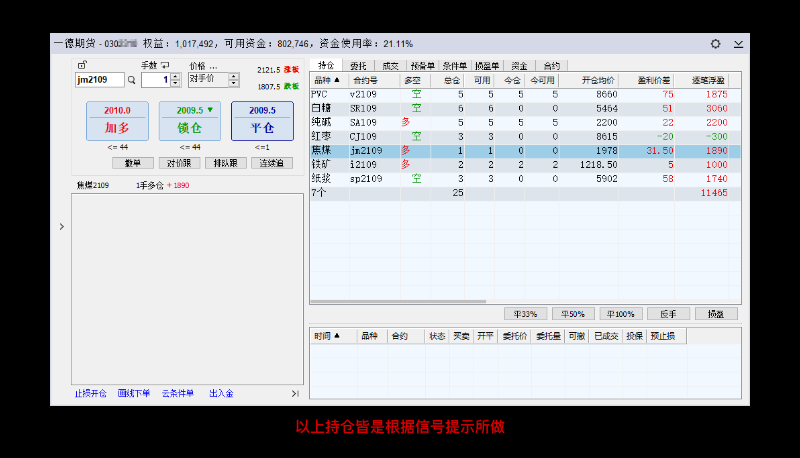The height and width of the screenshot is (458, 800).
Task: Click the icon next to 手数 label
Action: point(165,66)
